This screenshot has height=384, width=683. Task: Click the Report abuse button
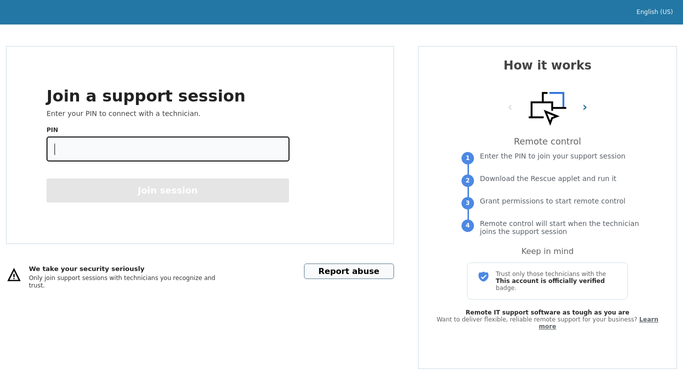coord(349,271)
